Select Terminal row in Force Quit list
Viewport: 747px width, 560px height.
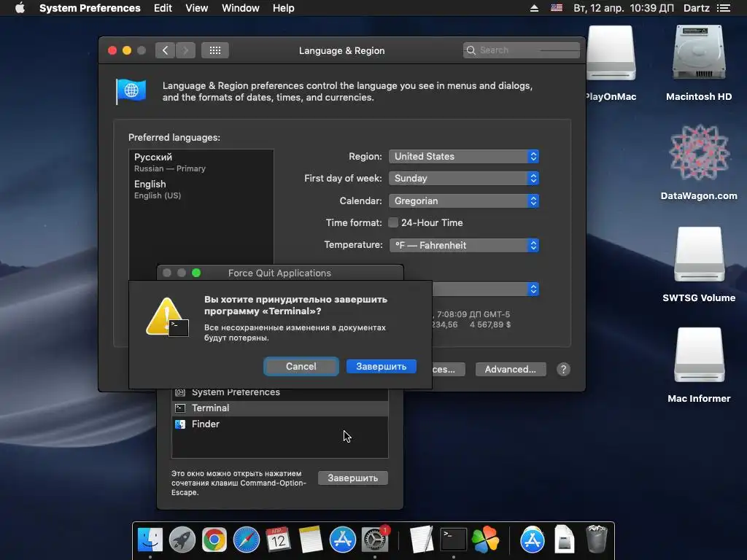[x=279, y=408]
